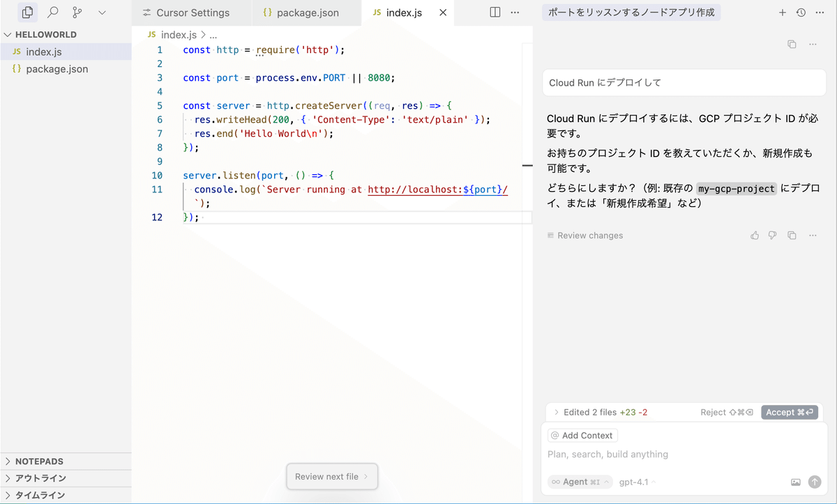837x504 pixels.
Task: Accept the pending code changes
Action: (790, 412)
